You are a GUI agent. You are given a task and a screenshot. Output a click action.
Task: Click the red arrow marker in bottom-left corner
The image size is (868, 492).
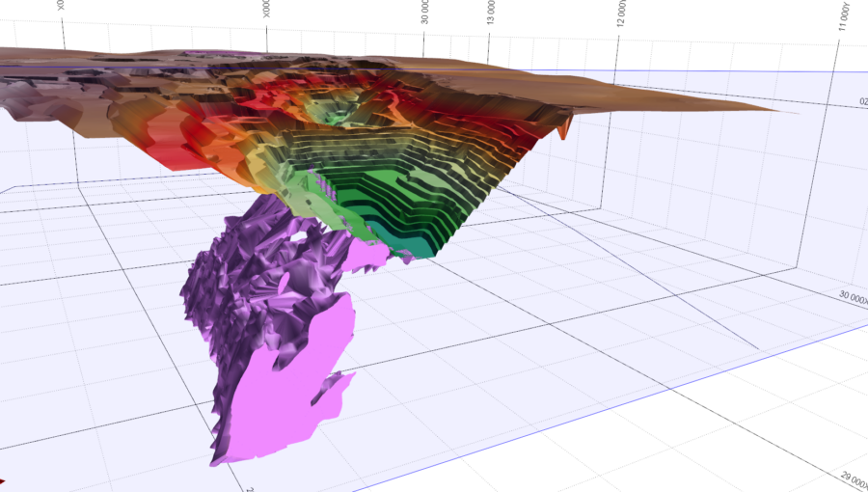tap(2, 482)
